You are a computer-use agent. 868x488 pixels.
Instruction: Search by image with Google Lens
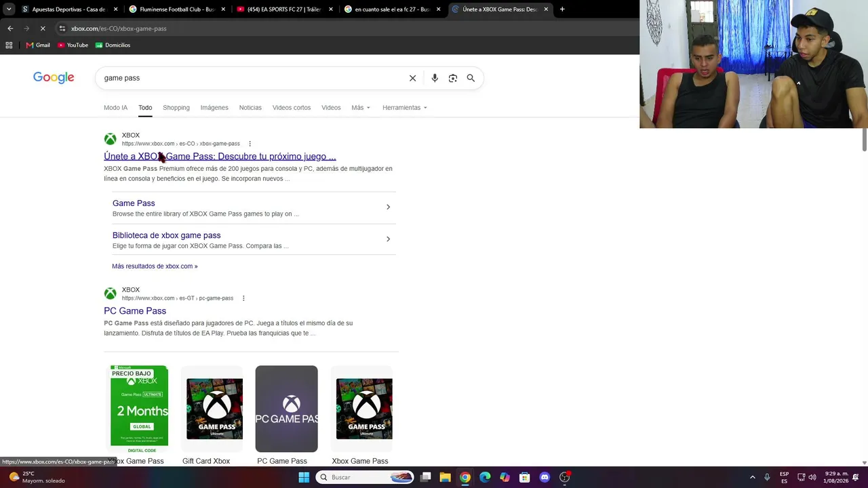pos(453,78)
